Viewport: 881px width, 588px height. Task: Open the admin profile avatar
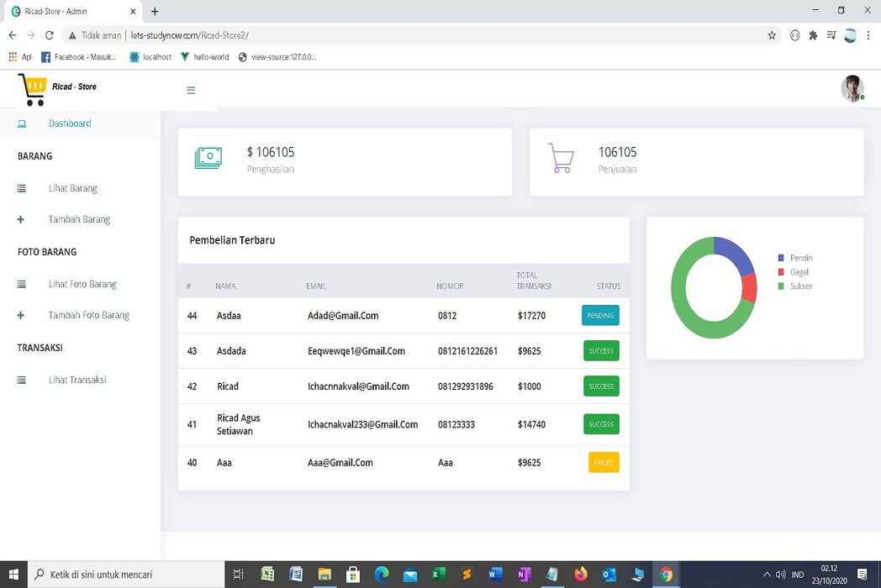click(852, 89)
